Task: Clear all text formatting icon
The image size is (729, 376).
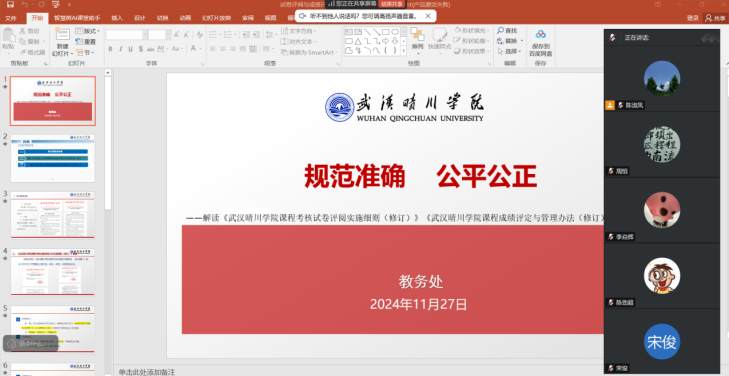Action: 199,35
